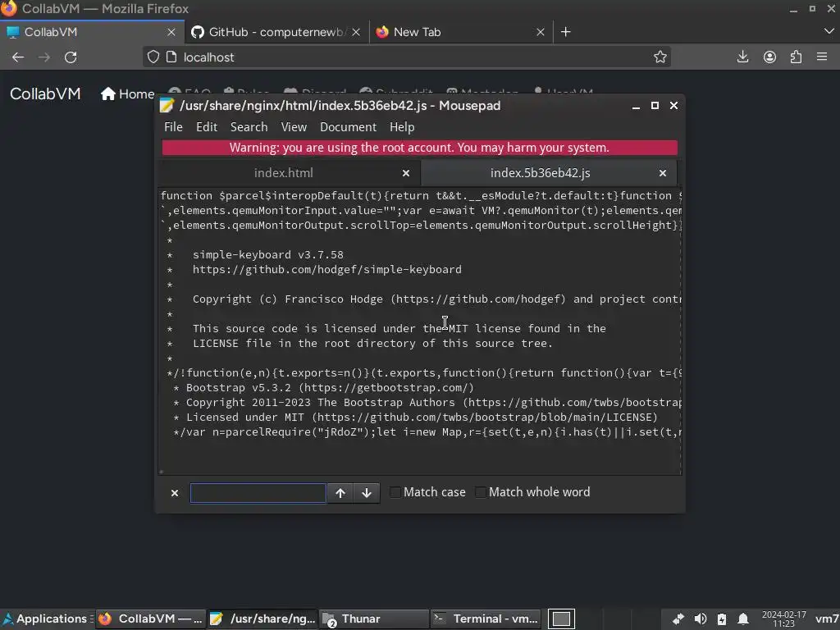The width and height of the screenshot is (840, 630).
Task: Show the Firefox list-all-tabs chevron
Action: (x=829, y=32)
